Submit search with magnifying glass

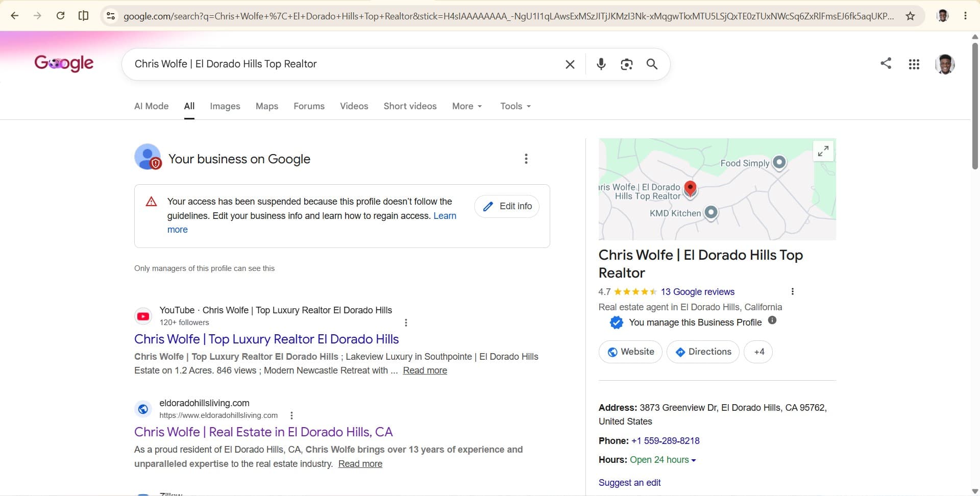[x=652, y=64]
